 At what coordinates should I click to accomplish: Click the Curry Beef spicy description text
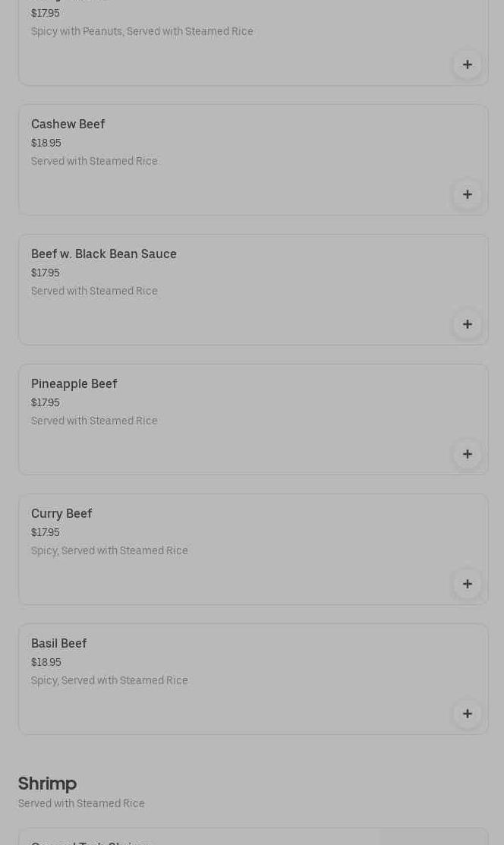coord(109,550)
